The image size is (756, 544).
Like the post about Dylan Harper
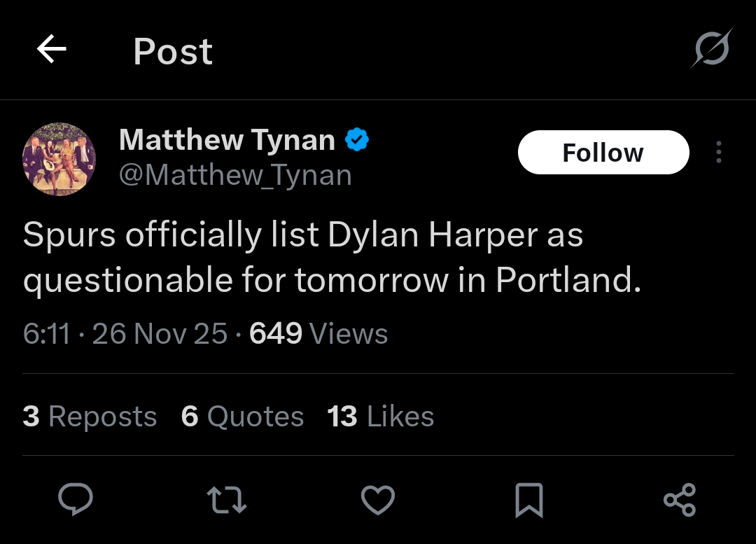(x=378, y=500)
